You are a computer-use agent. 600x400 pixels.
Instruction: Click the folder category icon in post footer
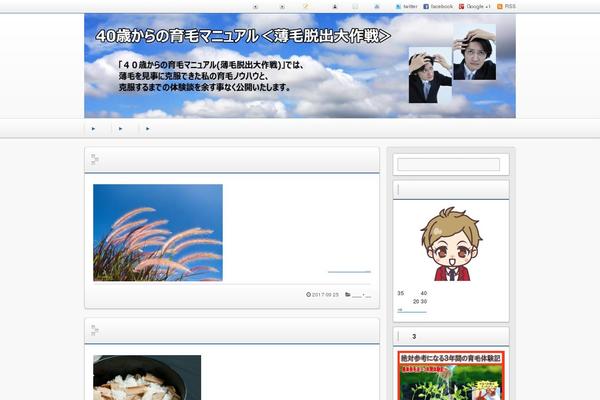pyautogui.click(x=348, y=294)
